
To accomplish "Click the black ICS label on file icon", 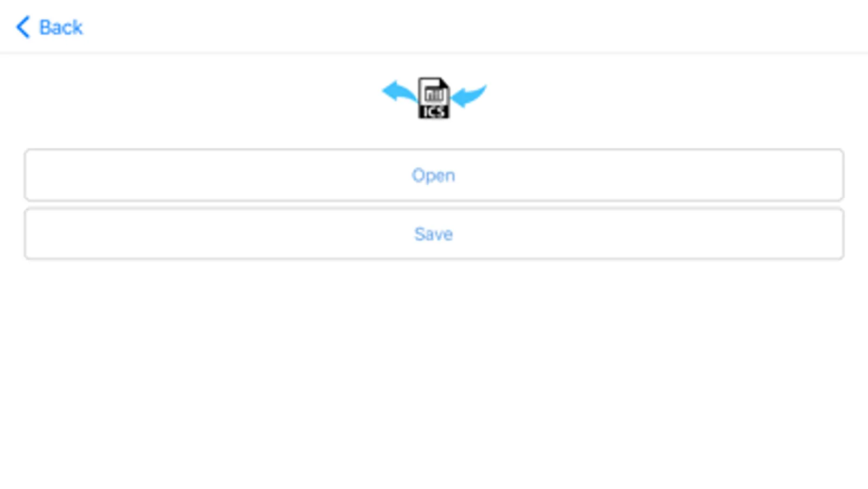I will pyautogui.click(x=434, y=111).
